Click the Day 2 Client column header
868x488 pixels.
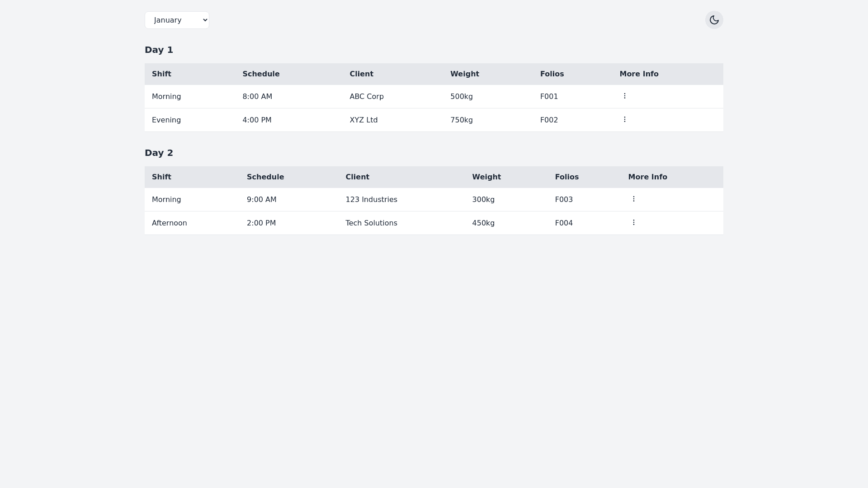click(x=357, y=177)
